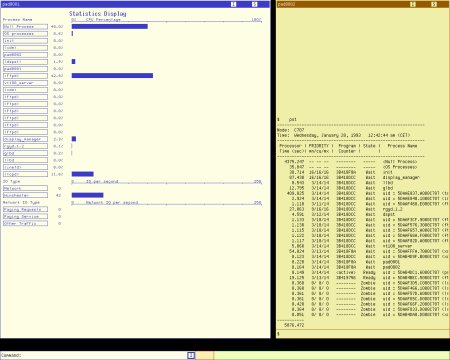Click the Program Counter column header
Screen dimensions: 450x360
pos(347,149)
